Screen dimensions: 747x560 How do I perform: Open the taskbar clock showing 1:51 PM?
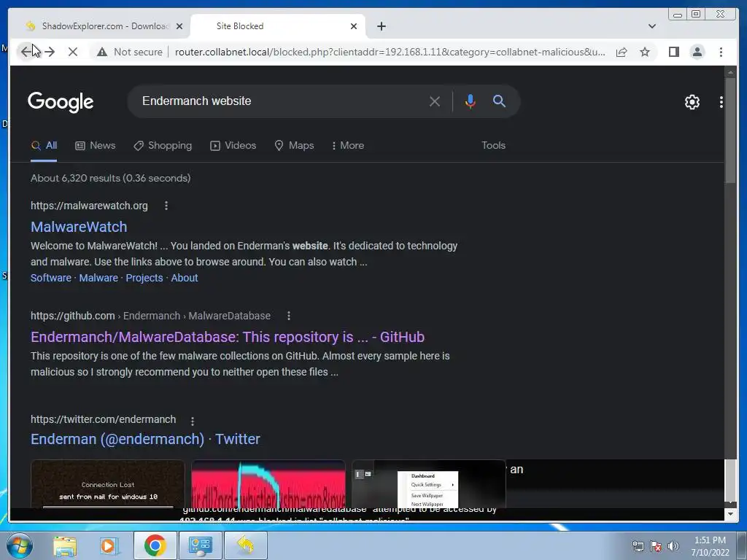click(710, 546)
